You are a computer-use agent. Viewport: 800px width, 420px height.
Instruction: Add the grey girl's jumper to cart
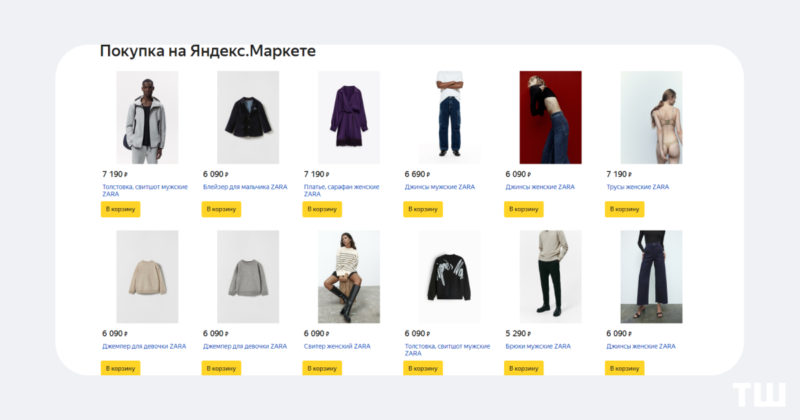click(x=221, y=368)
